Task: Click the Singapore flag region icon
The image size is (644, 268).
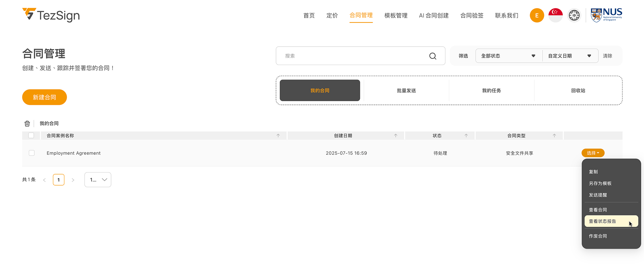Action: pos(555,15)
